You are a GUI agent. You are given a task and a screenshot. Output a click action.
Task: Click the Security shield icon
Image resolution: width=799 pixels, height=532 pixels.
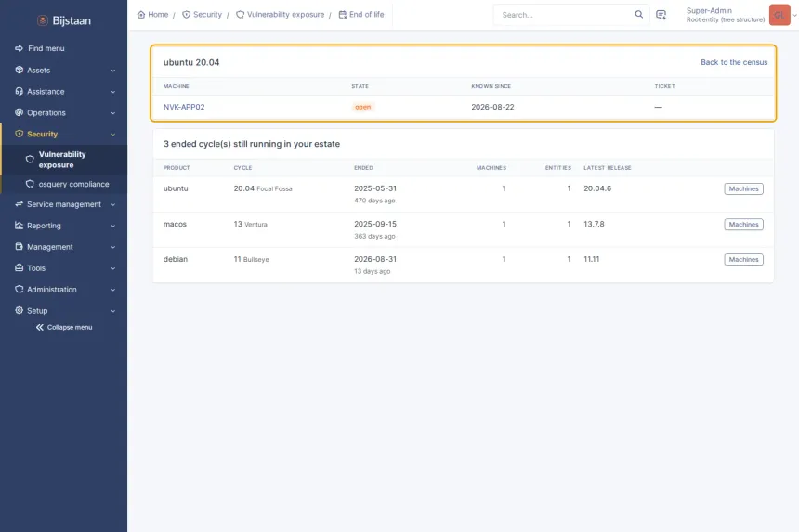point(19,134)
